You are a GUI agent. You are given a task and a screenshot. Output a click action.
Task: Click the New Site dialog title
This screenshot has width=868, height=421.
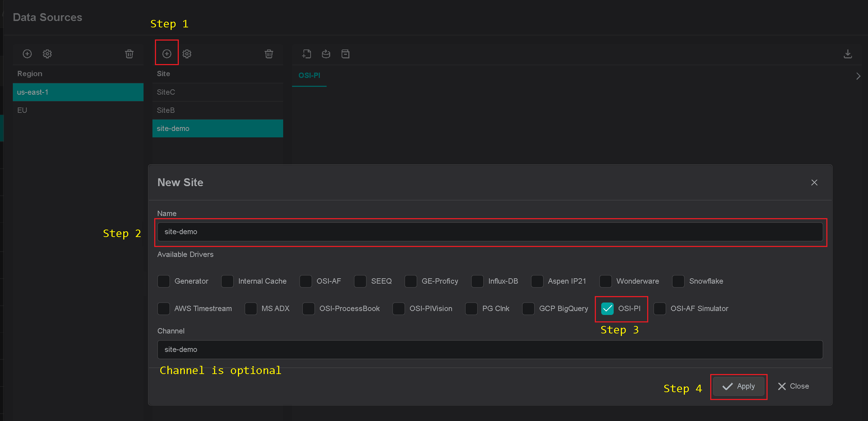click(181, 183)
